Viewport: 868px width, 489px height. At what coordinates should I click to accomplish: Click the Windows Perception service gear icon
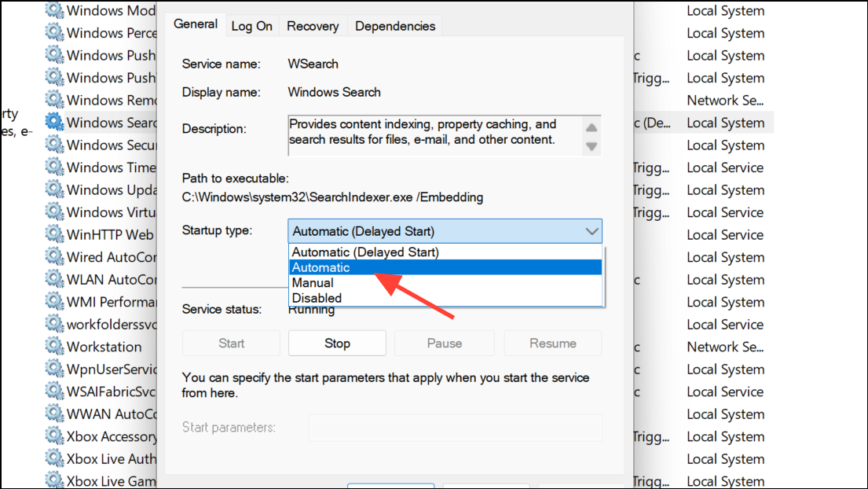[x=54, y=32]
